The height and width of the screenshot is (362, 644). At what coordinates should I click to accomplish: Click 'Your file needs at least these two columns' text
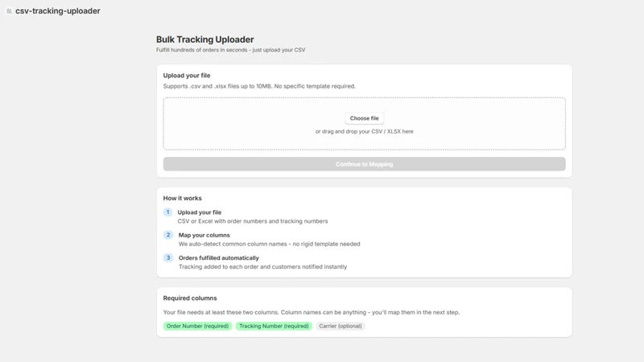tap(312, 312)
